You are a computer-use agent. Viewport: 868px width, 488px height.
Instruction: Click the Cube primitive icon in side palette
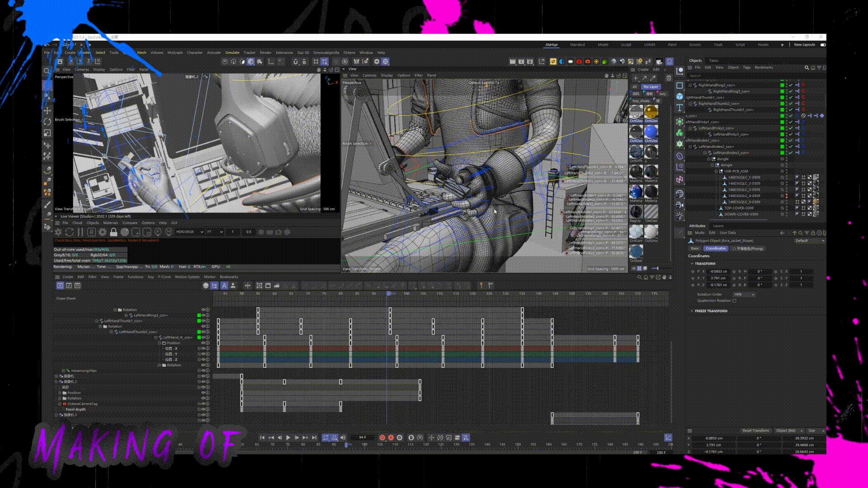point(679,96)
